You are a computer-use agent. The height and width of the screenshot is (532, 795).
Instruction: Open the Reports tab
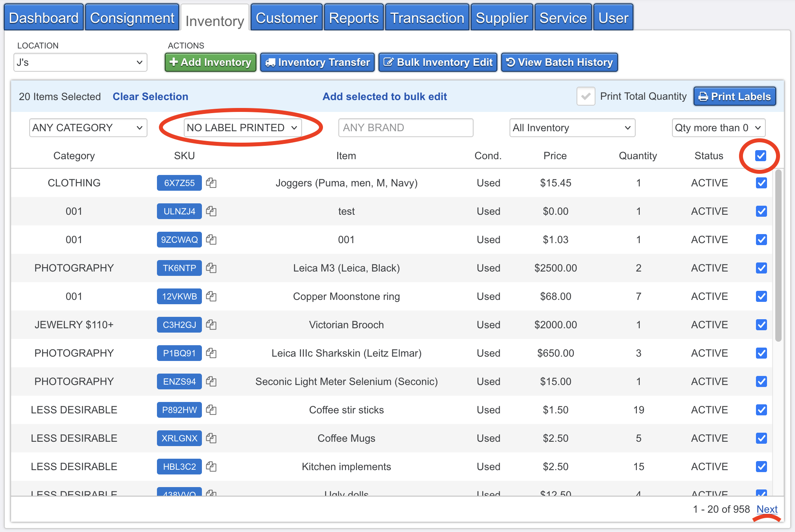[354, 18]
